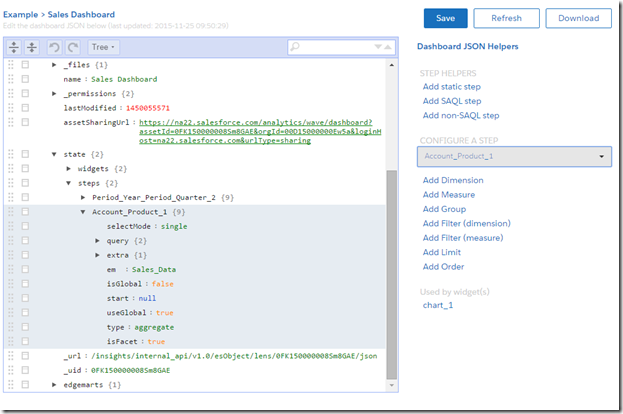
Task: Open action menu box for extra row
Action: pos(25,255)
